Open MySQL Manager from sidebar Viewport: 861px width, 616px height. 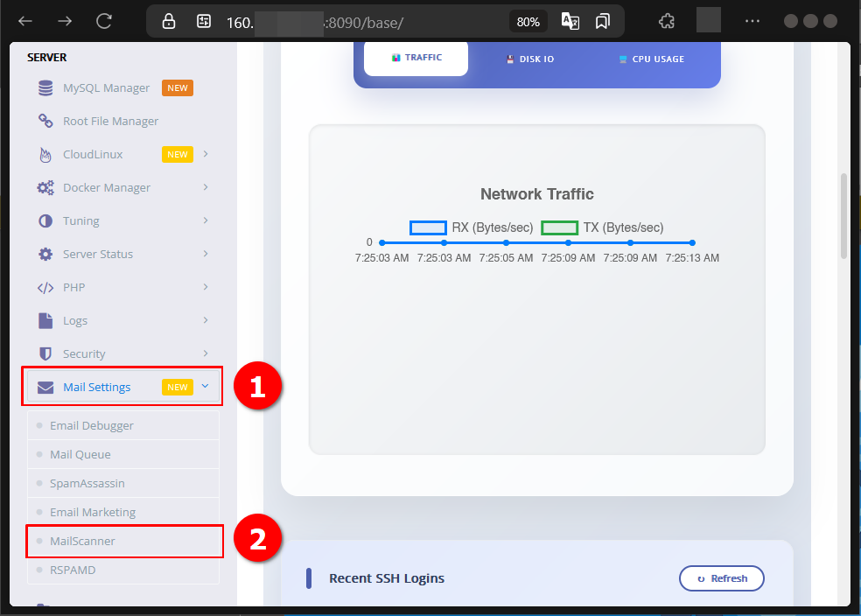coord(106,87)
